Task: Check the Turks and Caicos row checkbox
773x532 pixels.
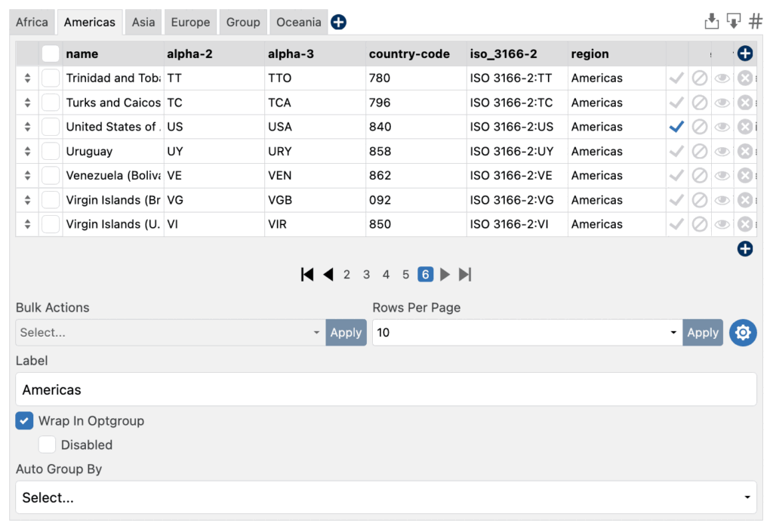Action: pos(51,103)
